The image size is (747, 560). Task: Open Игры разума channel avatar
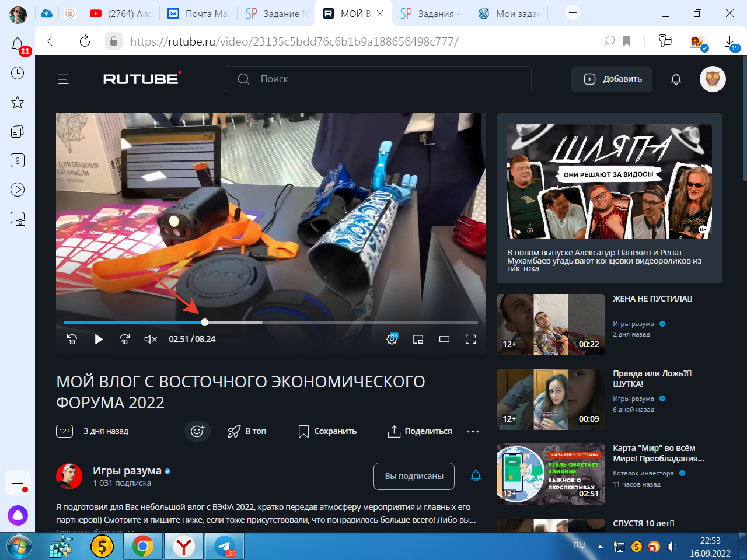(x=69, y=477)
